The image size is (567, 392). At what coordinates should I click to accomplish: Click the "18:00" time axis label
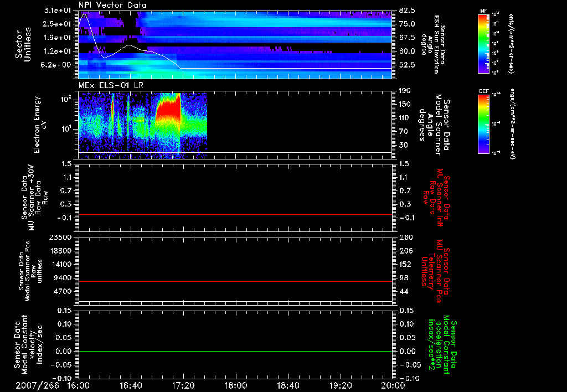click(236, 385)
